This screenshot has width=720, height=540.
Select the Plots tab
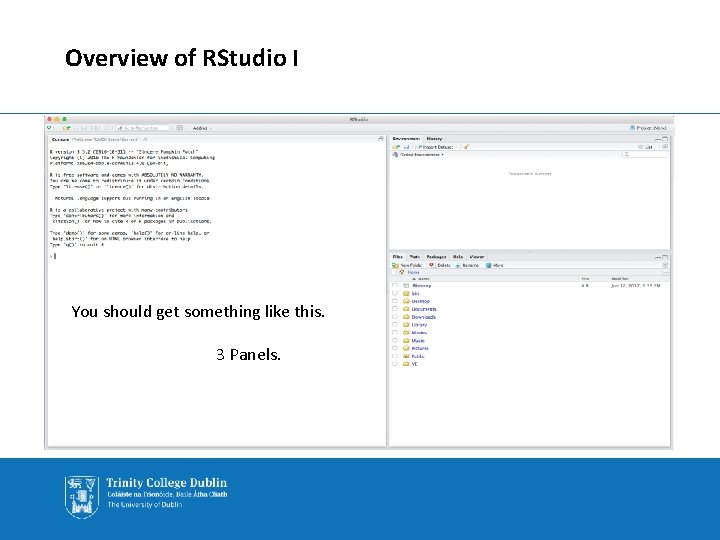coord(415,257)
